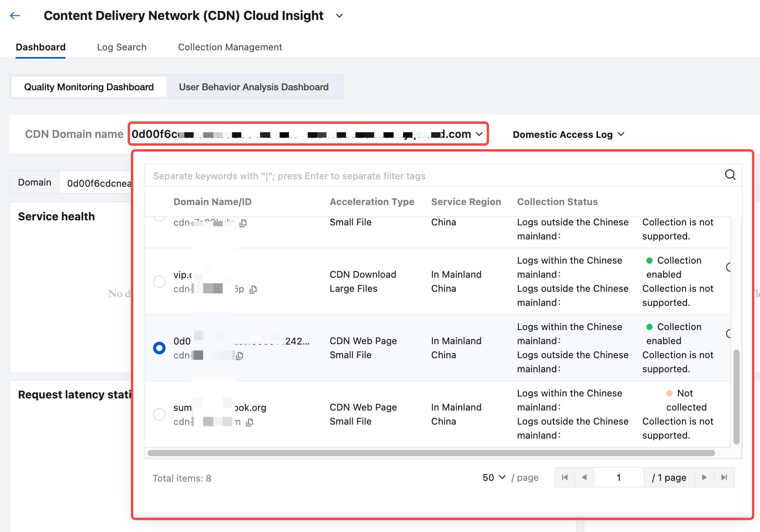Click the keyword filter search field
Viewport: 760px width, 532px height.
pyautogui.click(x=430, y=176)
